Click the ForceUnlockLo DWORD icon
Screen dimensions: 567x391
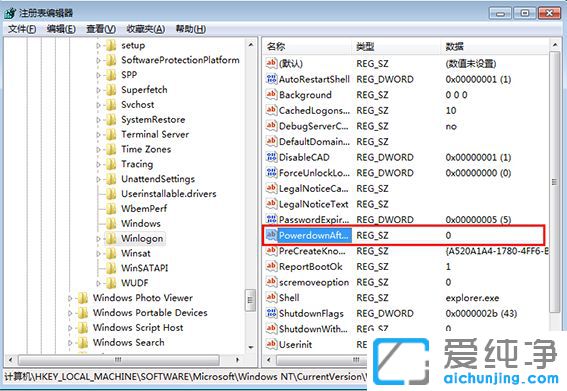point(271,173)
